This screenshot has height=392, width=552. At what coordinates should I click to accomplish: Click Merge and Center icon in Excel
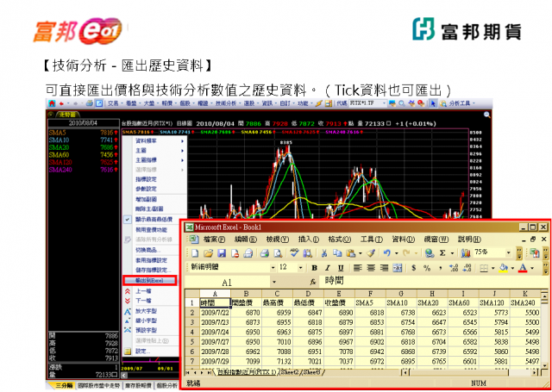tap(398, 268)
